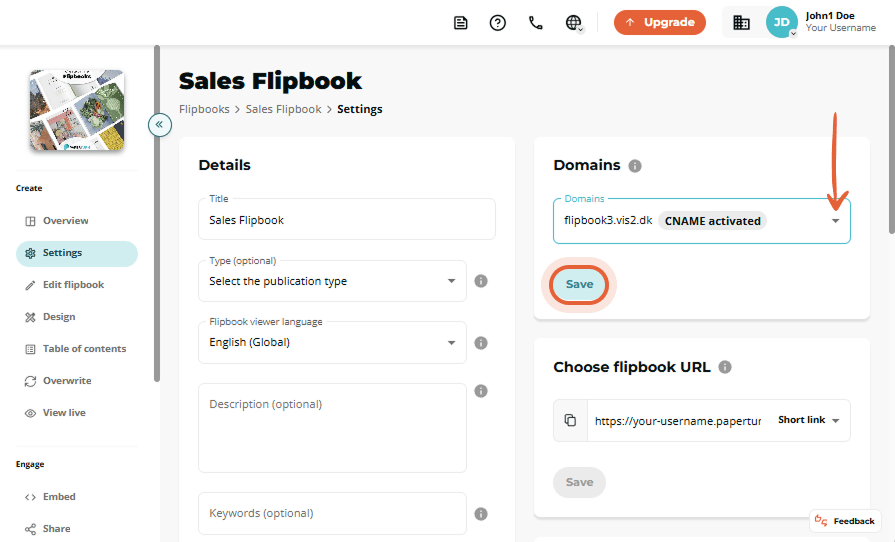This screenshot has width=895, height=542.
Task: Open the company building icon
Action: click(x=741, y=23)
